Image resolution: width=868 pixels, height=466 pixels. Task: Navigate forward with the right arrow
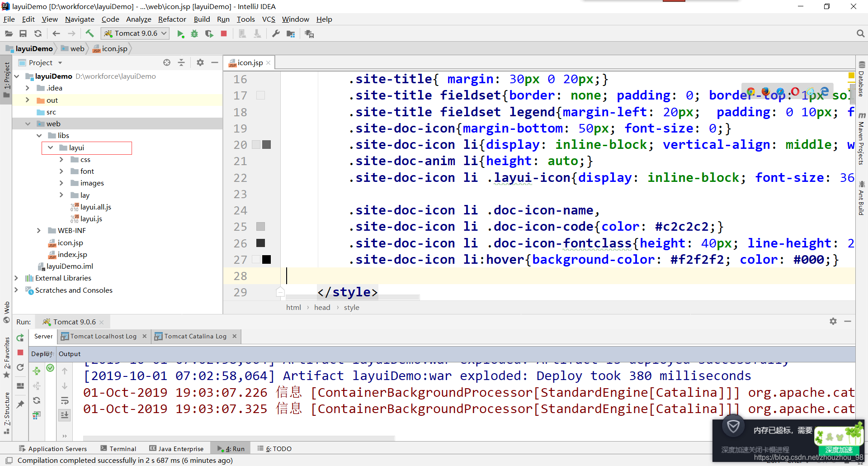click(71, 33)
